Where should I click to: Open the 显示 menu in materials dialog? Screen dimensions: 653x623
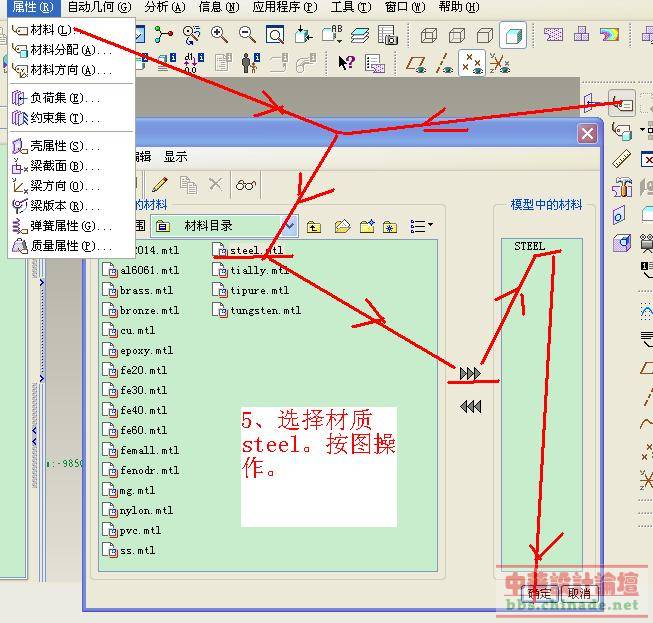[175, 157]
